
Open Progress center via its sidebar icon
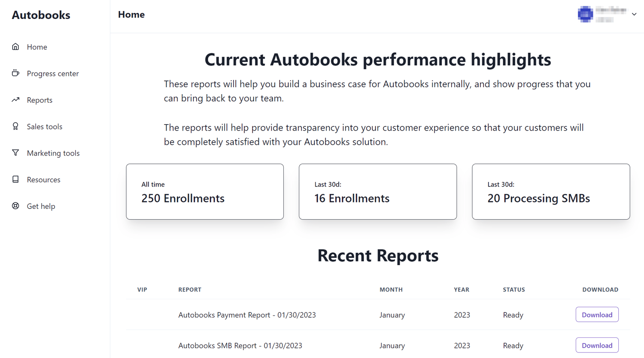[15, 73]
